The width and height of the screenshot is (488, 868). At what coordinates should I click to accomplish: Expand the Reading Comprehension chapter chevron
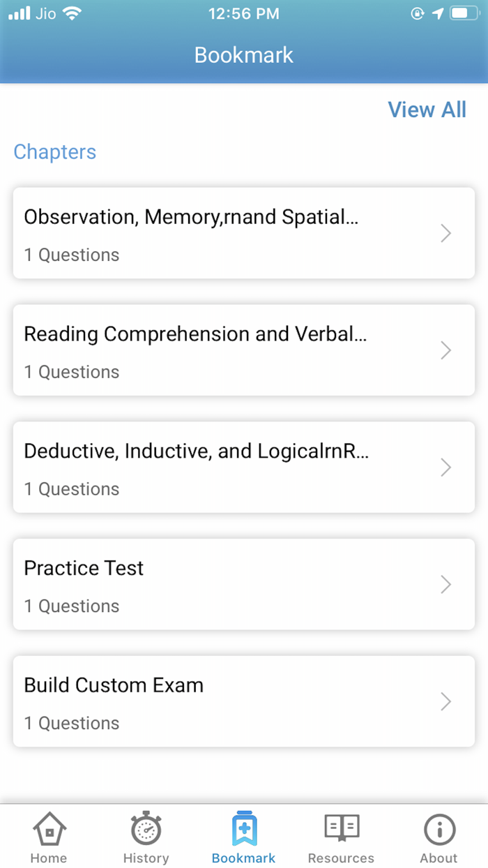446,350
